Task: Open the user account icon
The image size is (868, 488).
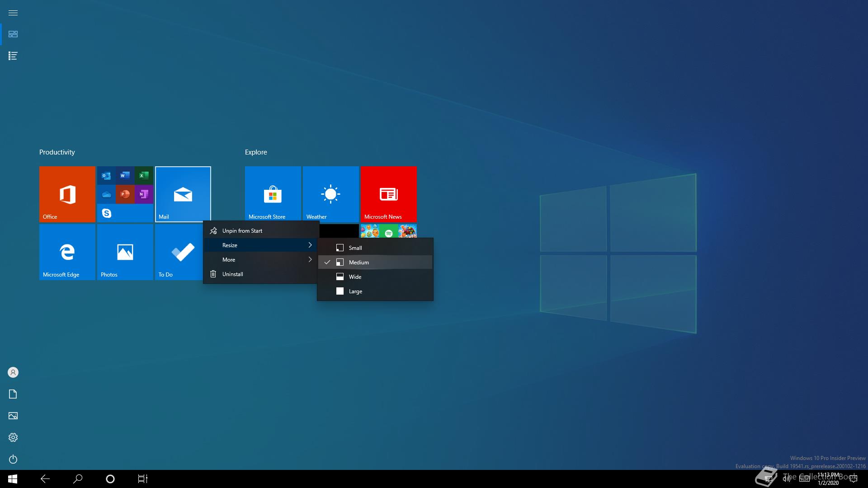Action: 13,372
